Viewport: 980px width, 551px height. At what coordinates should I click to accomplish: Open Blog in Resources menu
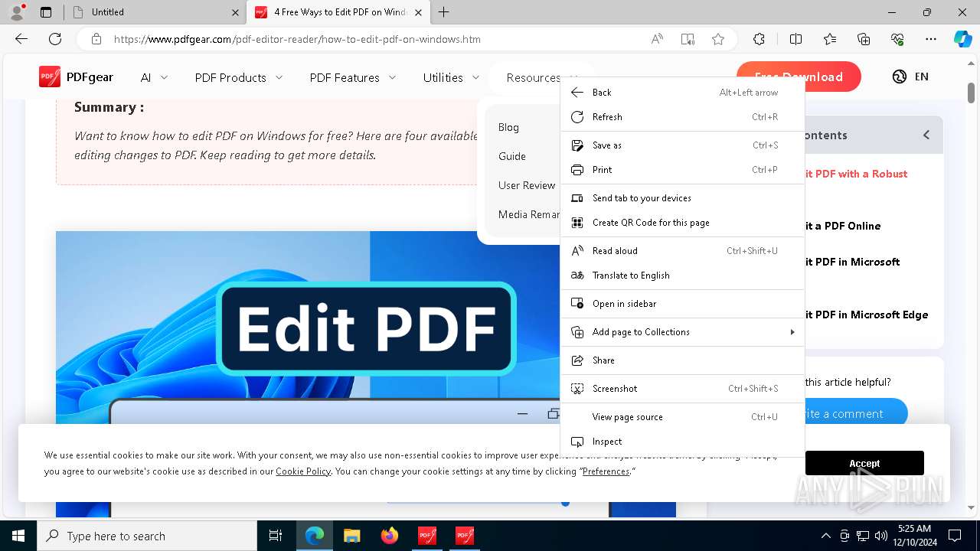point(508,127)
